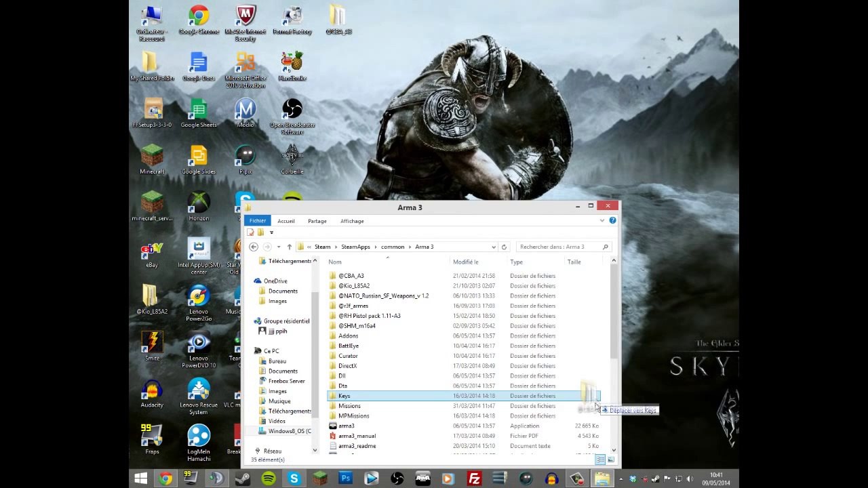Click Steam icon in the taskbar

(x=243, y=479)
